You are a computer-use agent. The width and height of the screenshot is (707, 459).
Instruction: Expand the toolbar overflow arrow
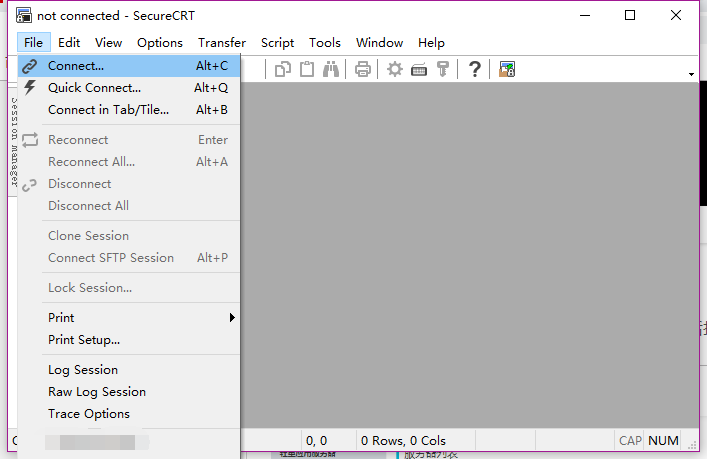pos(691,74)
